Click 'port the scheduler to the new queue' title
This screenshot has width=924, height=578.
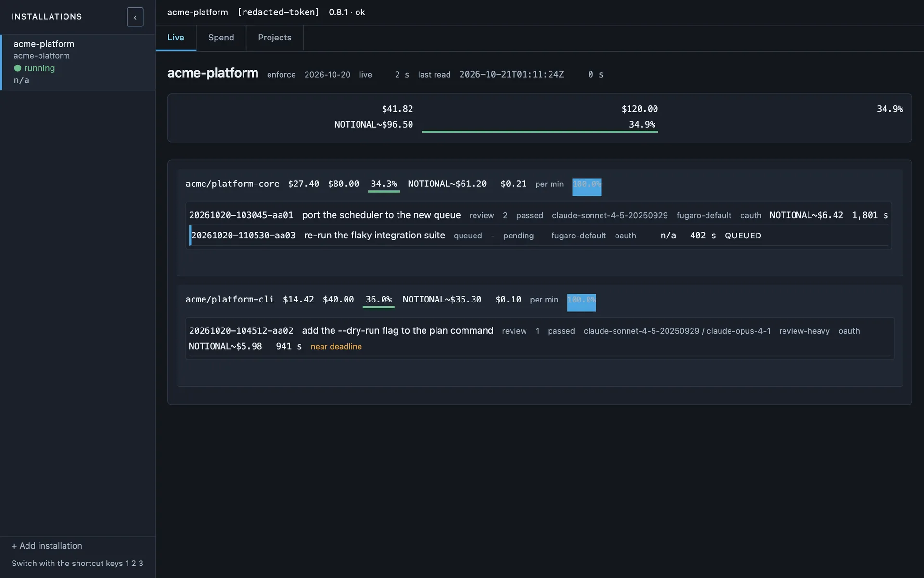click(x=381, y=215)
